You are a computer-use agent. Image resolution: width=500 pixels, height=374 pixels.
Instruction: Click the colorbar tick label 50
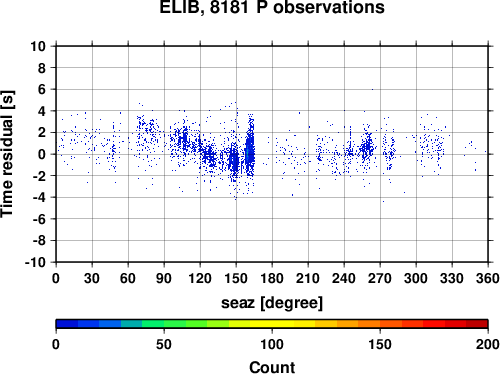coord(164,344)
